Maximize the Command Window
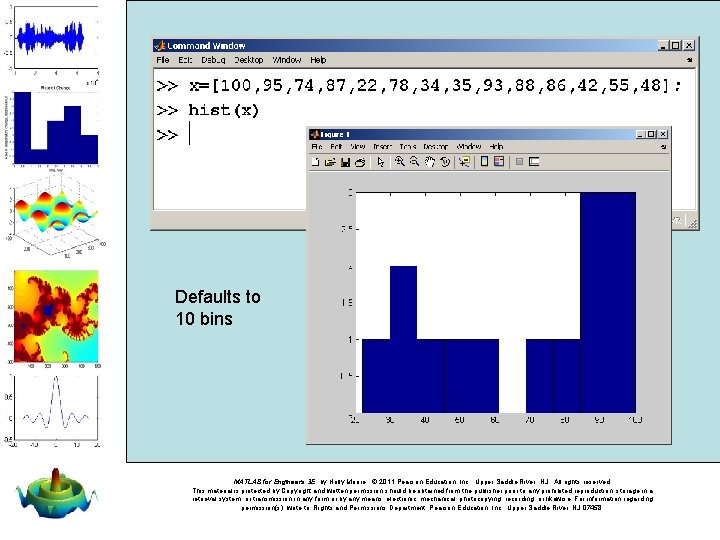Viewport: 720px width, 540px height. pyautogui.click(x=675, y=45)
